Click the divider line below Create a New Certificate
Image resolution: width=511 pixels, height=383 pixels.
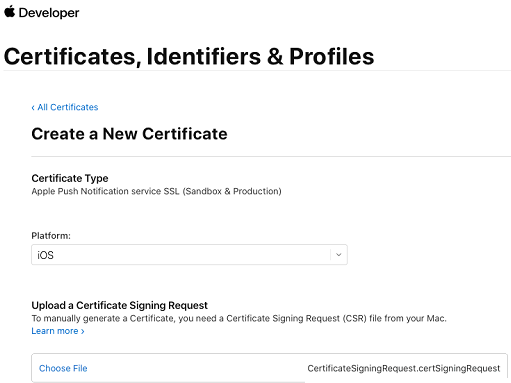(271, 156)
